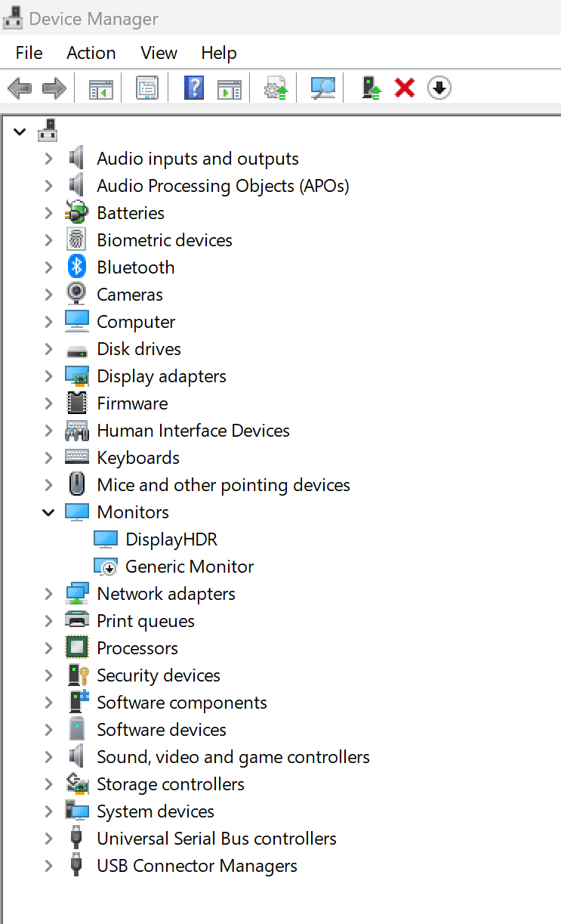Expand the Display adapters category
This screenshot has height=924, width=561.
click(x=48, y=375)
